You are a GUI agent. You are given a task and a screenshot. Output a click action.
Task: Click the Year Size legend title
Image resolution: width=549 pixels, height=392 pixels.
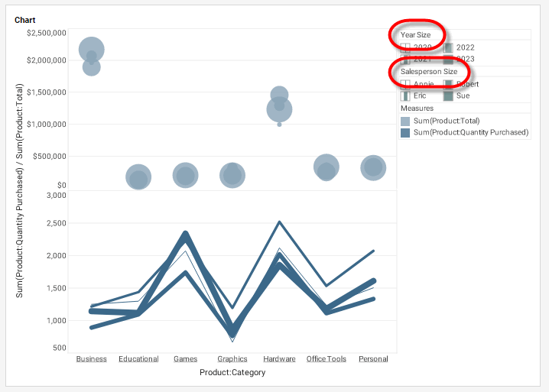416,35
